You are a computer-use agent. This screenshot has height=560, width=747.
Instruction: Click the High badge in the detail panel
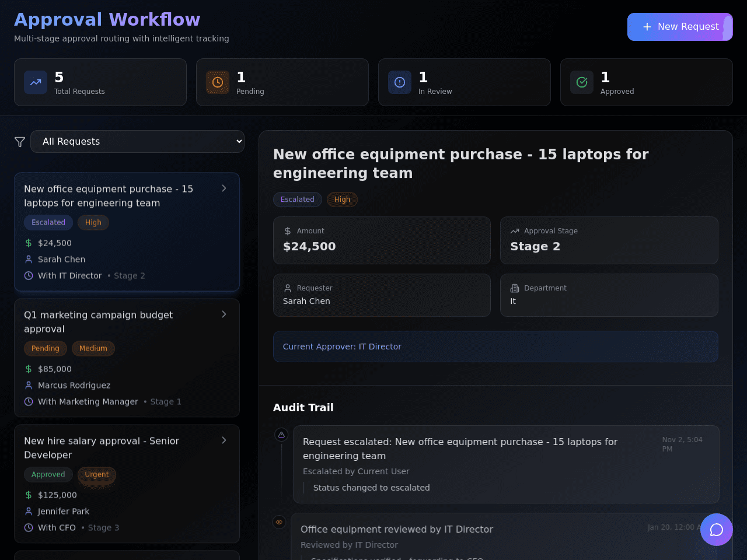(343, 199)
